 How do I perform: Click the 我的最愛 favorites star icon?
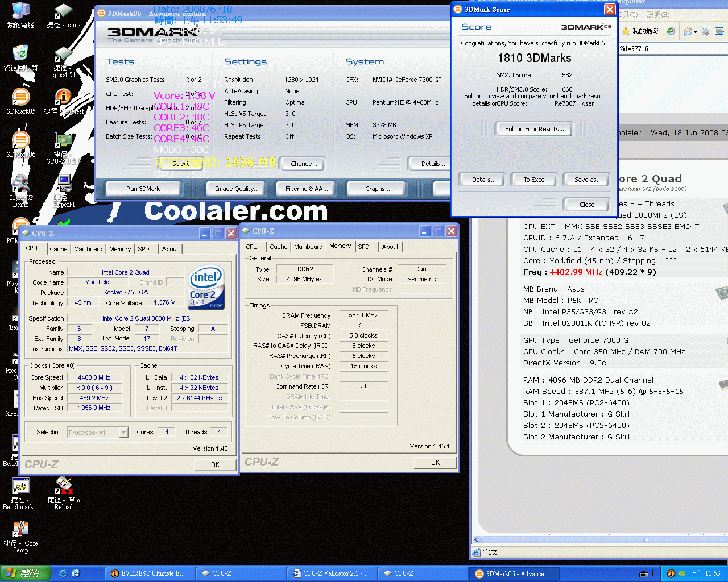click(x=626, y=31)
